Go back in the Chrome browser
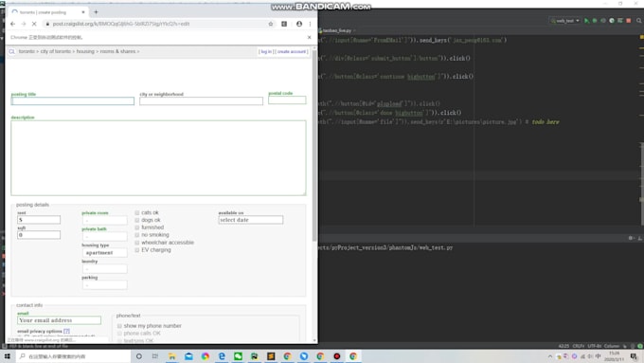The image size is (644, 363). 12,24
